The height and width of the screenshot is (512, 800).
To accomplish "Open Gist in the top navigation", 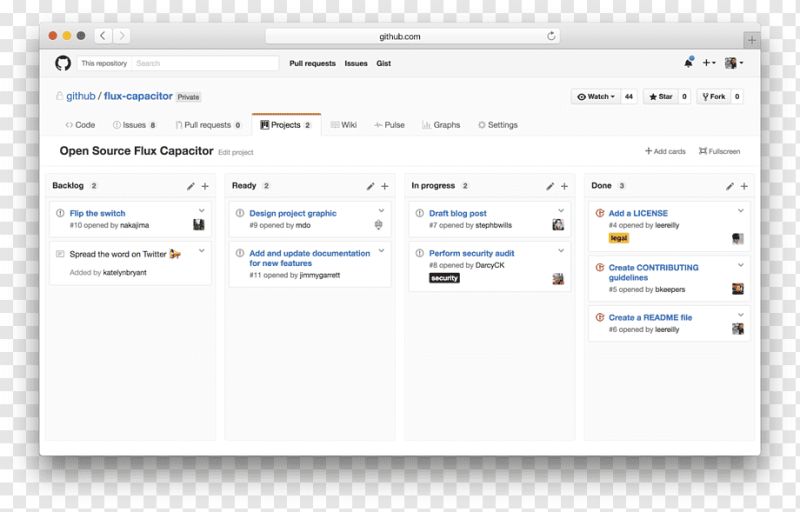I will pyautogui.click(x=384, y=63).
